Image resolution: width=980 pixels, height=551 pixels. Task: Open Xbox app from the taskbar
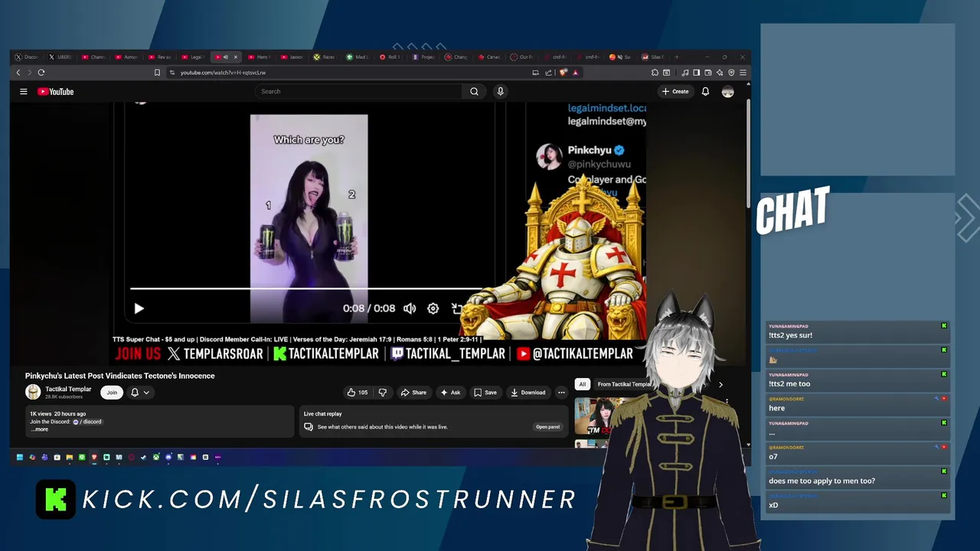[156, 458]
